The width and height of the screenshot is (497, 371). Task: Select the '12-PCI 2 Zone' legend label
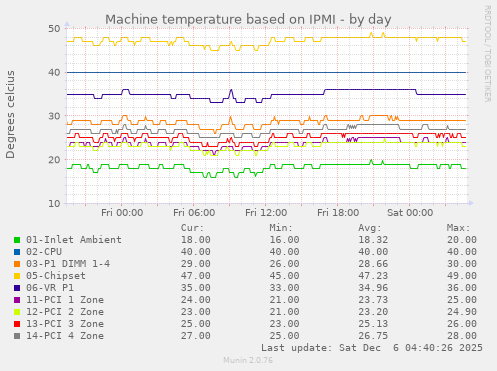pyautogui.click(x=65, y=312)
